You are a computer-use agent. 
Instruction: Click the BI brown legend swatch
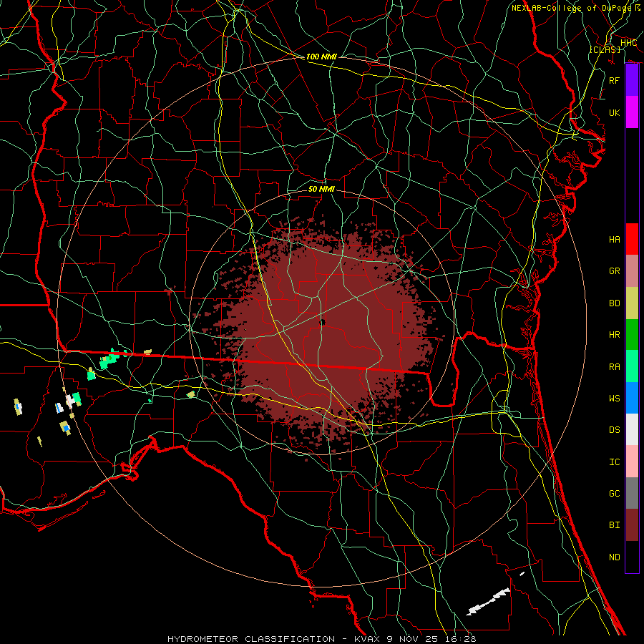pos(632,525)
